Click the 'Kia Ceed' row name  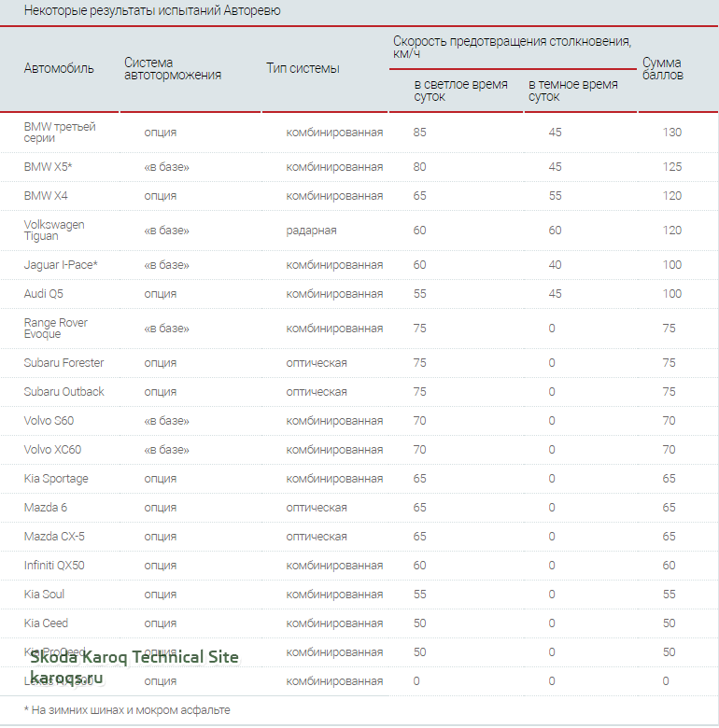coord(46,623)
